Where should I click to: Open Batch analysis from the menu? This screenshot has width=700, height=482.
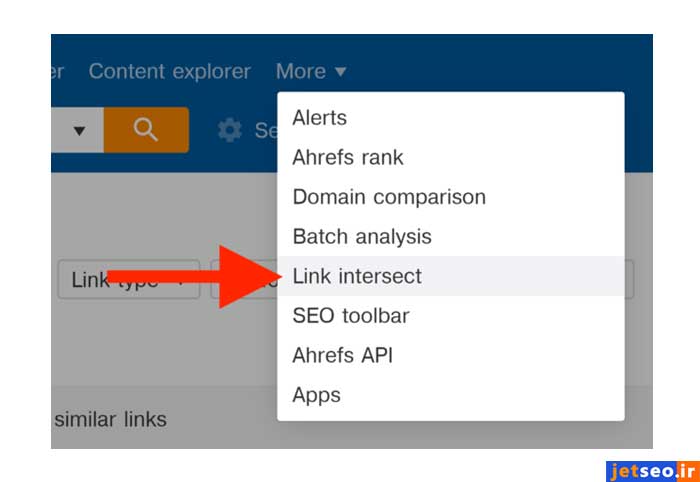click(x=450, y=236)
